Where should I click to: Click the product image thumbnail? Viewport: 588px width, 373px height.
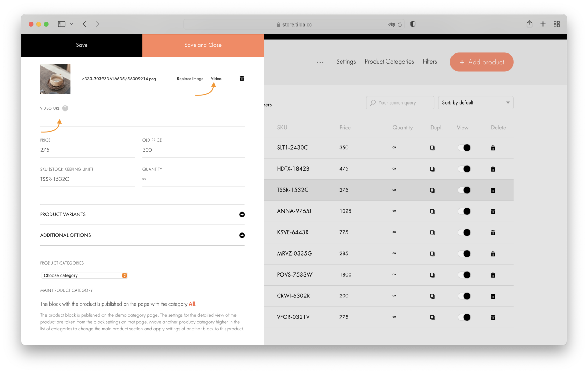pyautogui.click(x=55, y=79)
